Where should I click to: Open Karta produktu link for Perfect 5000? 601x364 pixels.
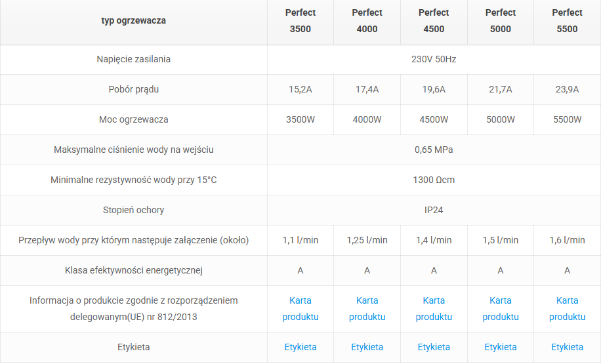point(501,308)
